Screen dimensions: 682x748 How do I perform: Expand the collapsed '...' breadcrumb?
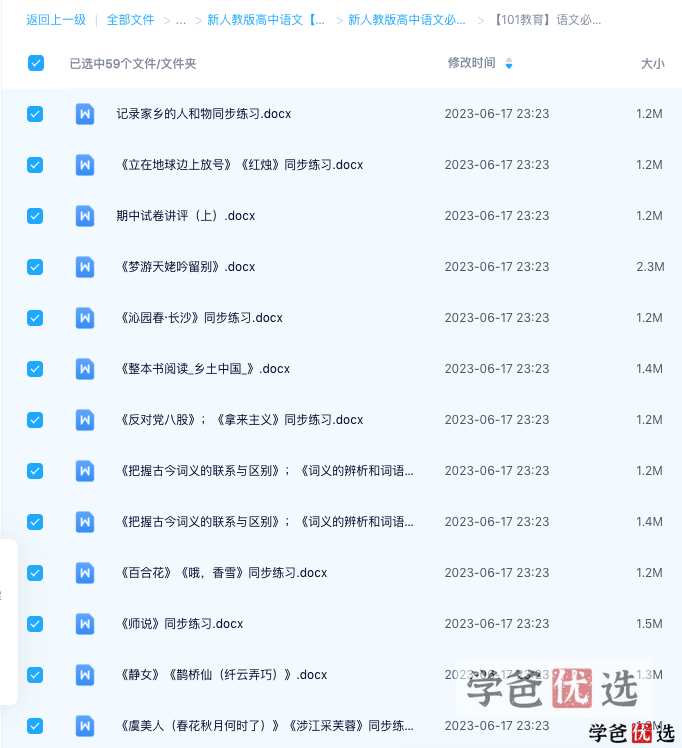181,20
